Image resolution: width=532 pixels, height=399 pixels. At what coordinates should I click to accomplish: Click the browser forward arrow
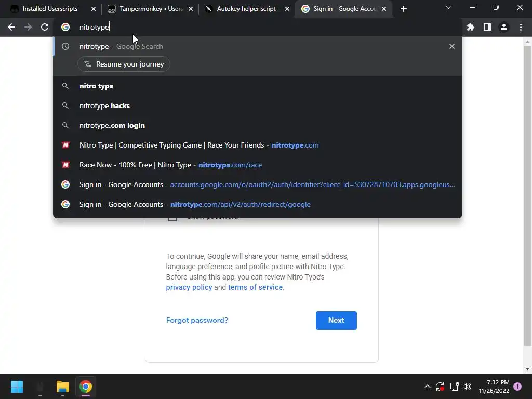[28, 27]
